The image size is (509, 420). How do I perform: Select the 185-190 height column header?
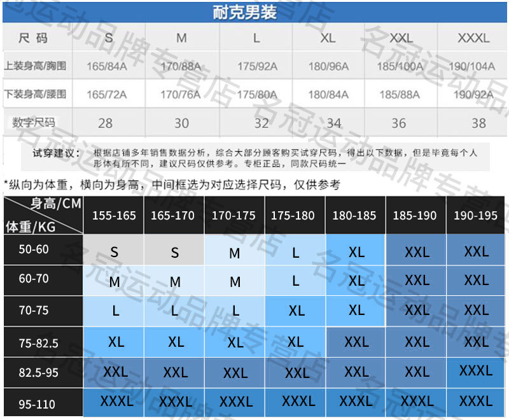[x=416, y=215]
